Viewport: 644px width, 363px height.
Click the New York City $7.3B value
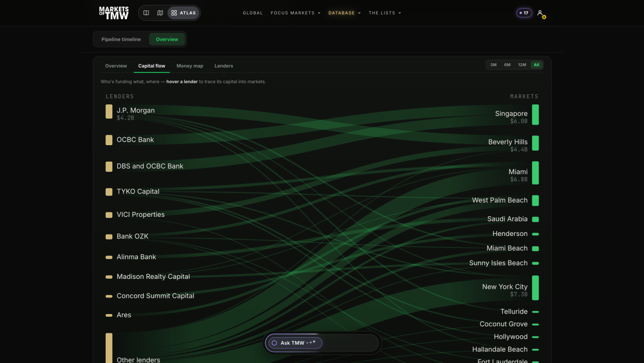(x=519, y=294)
